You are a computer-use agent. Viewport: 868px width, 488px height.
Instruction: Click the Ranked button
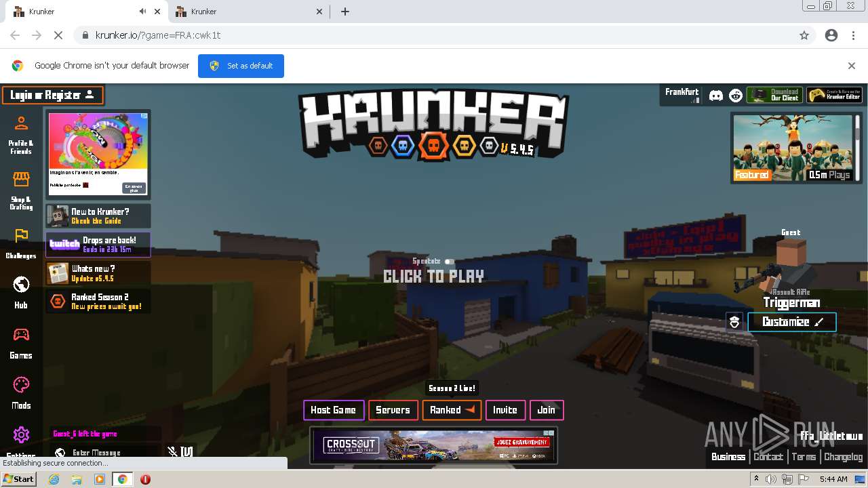452,410
